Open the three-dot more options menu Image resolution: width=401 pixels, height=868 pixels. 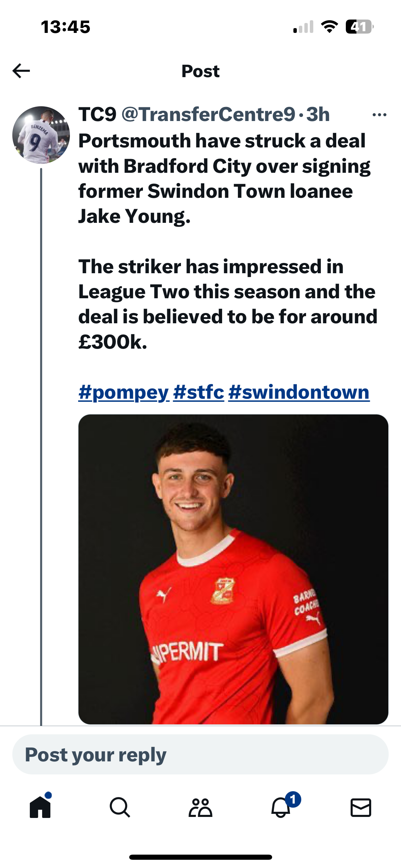379,115
